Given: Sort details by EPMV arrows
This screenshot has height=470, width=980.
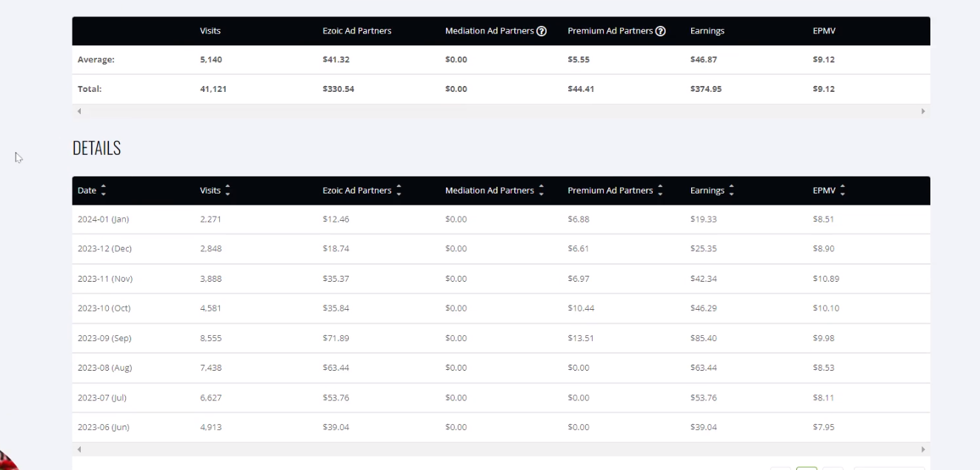Looking at the screenshot, I should [x=841, y=191].
